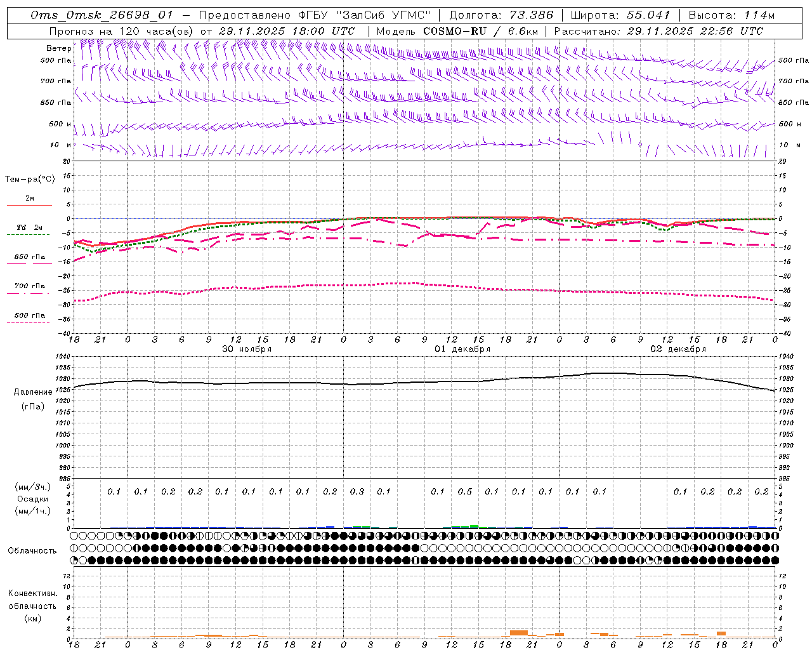Click the 0.3 precipitation amount value

pos(357,491)
